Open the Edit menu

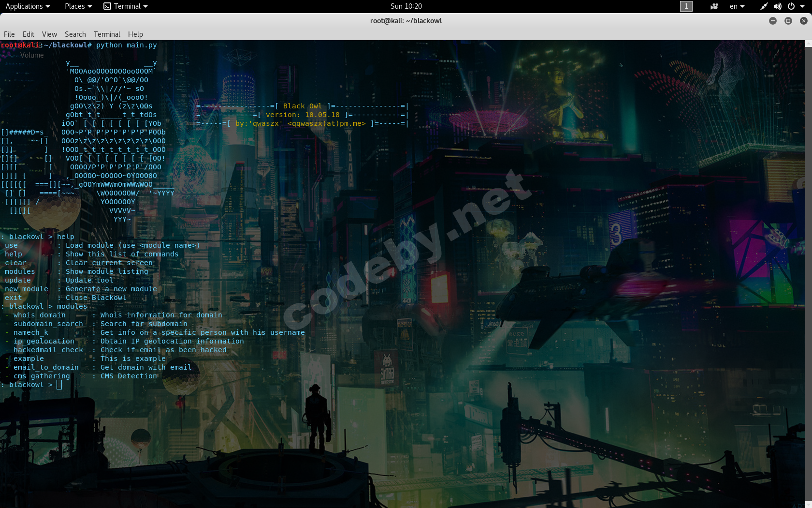point(29,34)
